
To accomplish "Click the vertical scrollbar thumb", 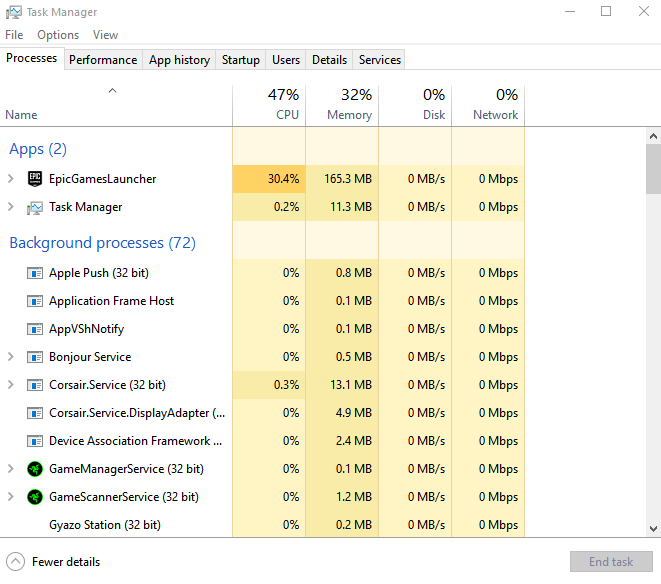I will point(653,168).
